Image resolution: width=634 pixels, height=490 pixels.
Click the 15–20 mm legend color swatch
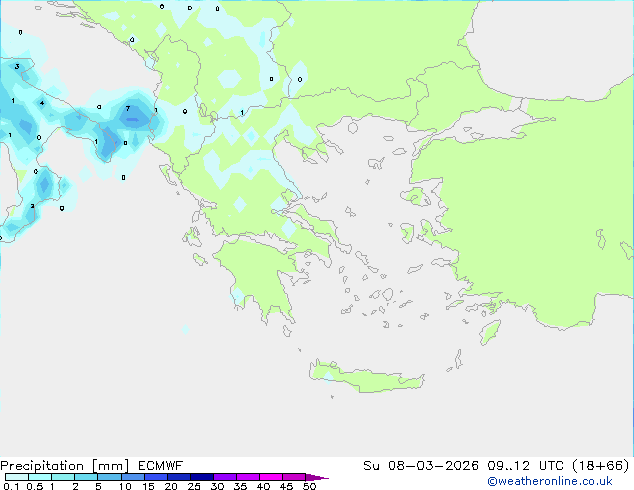[155, 477]
